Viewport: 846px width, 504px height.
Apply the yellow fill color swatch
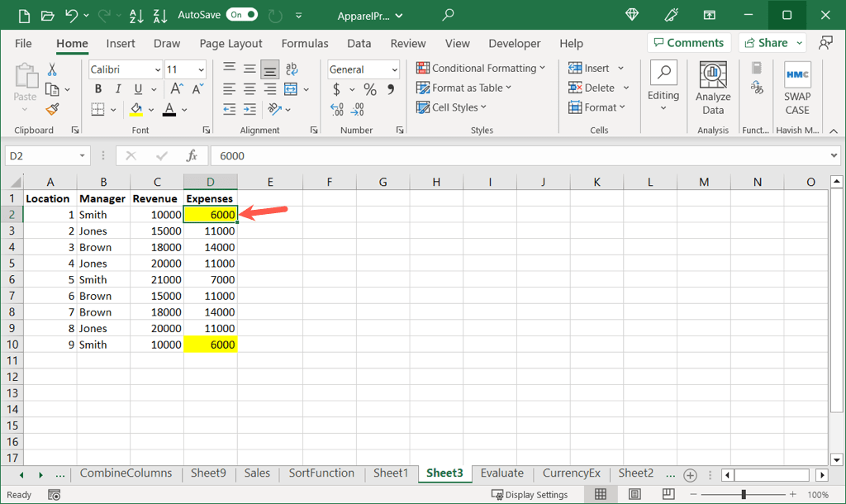[136, 109]
